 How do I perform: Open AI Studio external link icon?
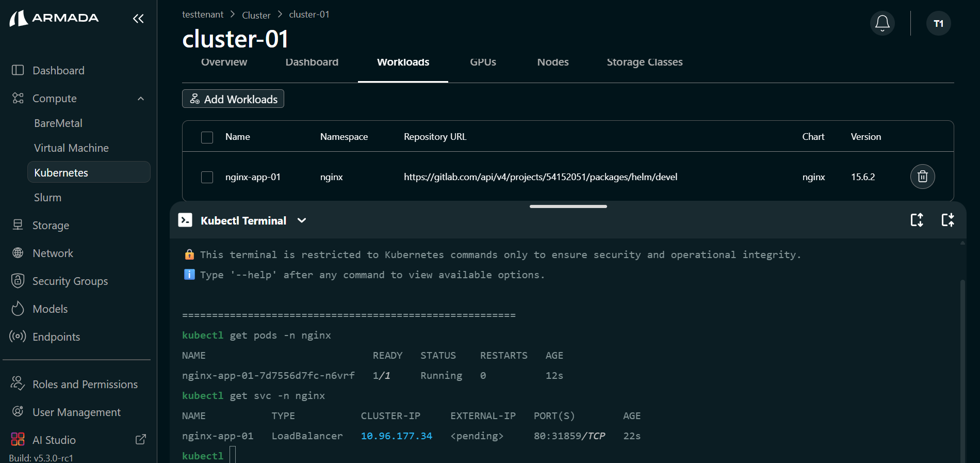(x=141, y=439)
